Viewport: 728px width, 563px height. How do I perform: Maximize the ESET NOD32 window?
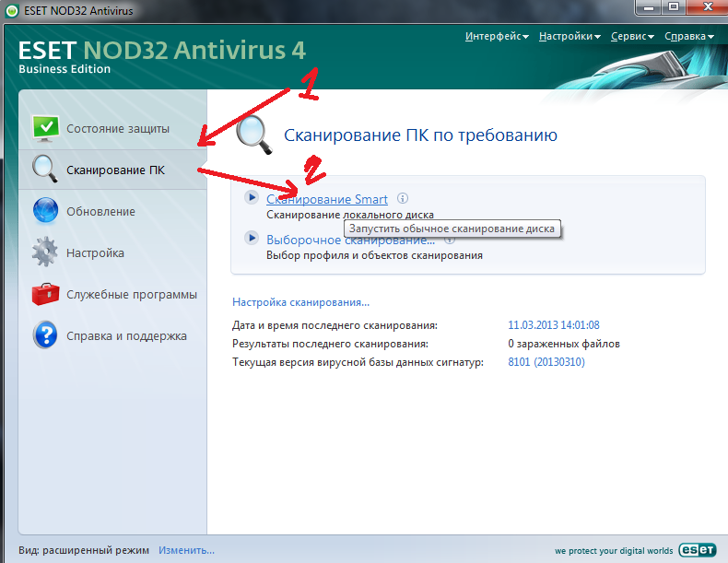click(x=674, y=8)
